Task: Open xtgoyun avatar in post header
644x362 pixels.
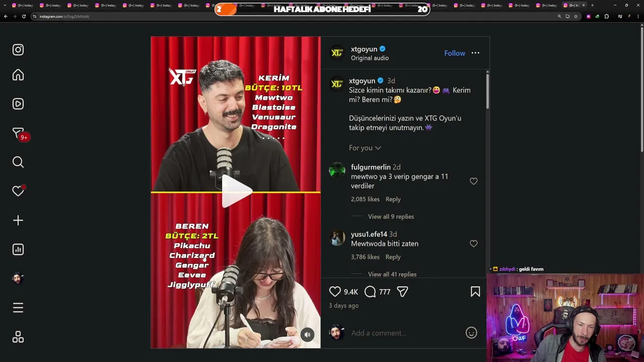Action: [x=337, y=53]
